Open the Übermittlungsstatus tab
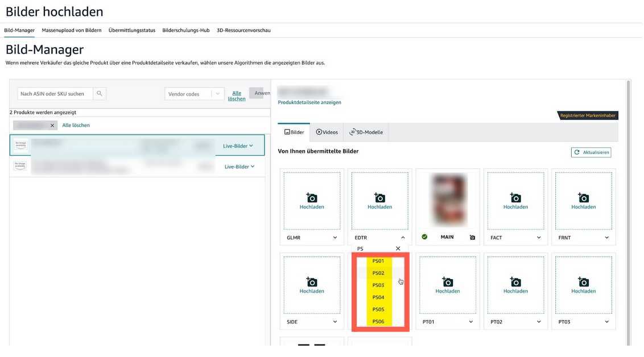This screenshot has width=644, height=357. pyautogui.click(x=132, y=30)
